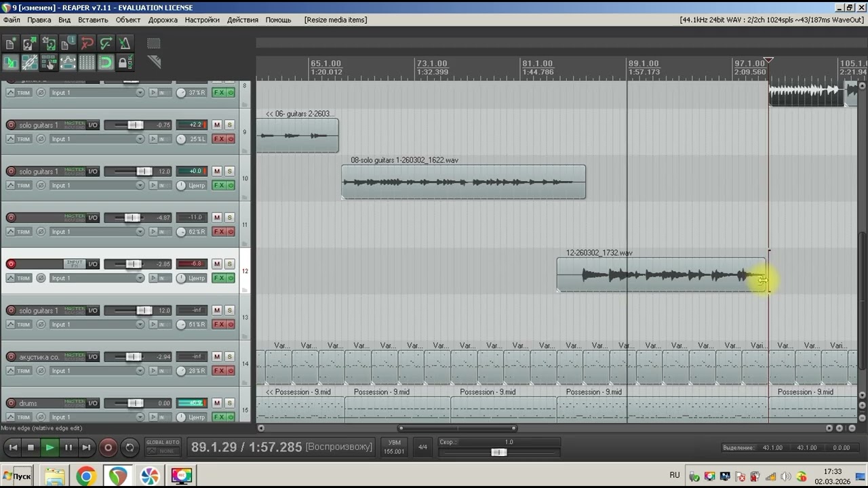
Task: Click the dotted square docker icon
Action: (x=154, y=44)
